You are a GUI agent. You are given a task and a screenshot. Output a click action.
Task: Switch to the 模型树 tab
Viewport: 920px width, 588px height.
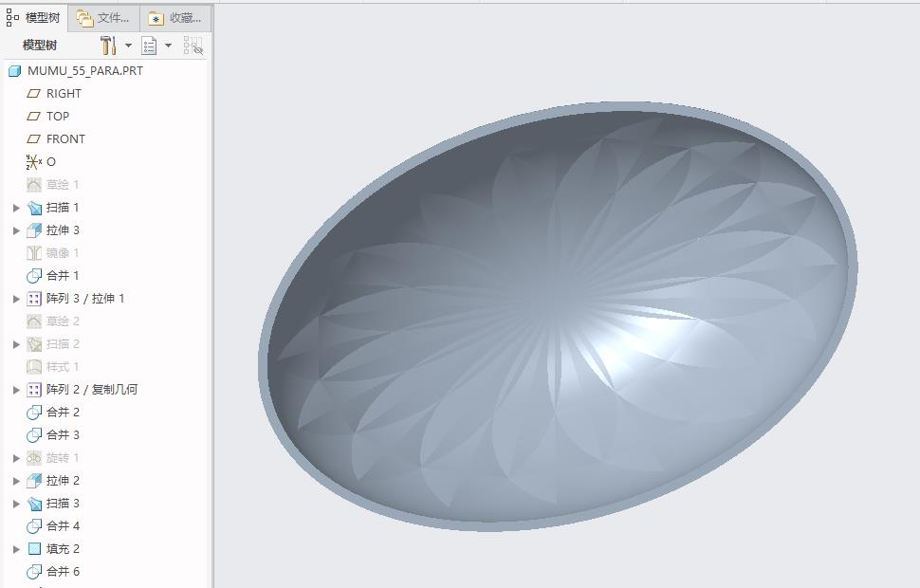click(33, 18)
